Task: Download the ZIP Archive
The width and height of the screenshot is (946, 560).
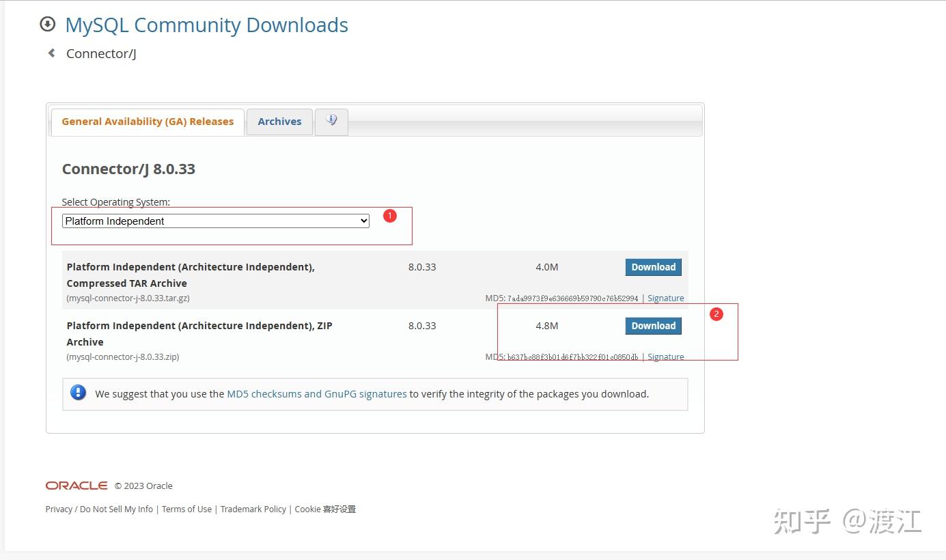Action: point(653,326)
